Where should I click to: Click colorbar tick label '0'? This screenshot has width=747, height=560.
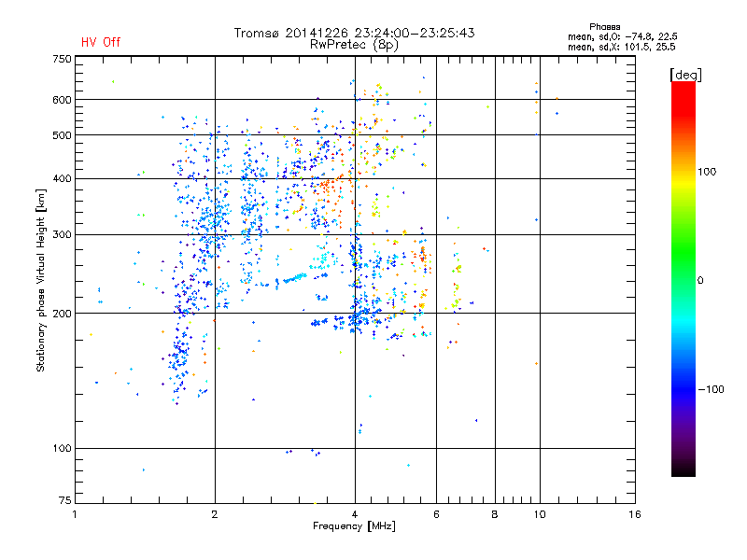[700, 281]
